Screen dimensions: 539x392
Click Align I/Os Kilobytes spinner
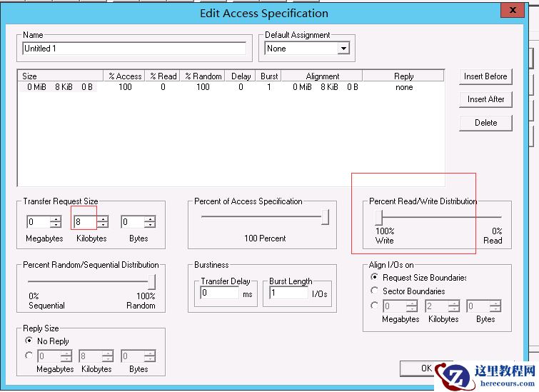(x=454, y=306)
